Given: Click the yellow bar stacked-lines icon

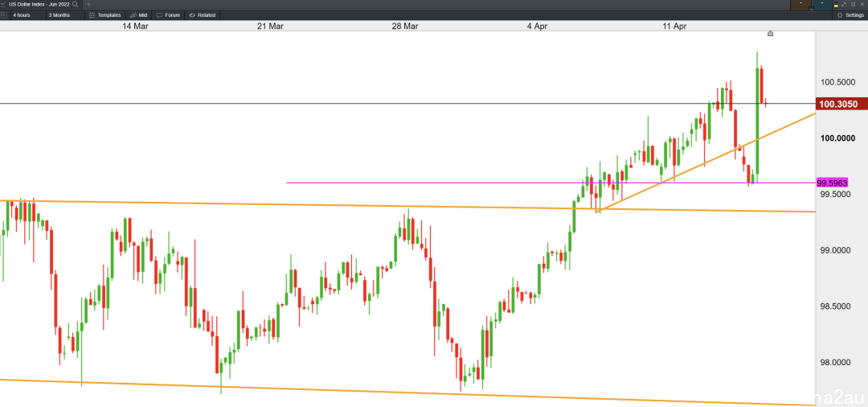Looking at the screenshot, I should pos(836,5).
